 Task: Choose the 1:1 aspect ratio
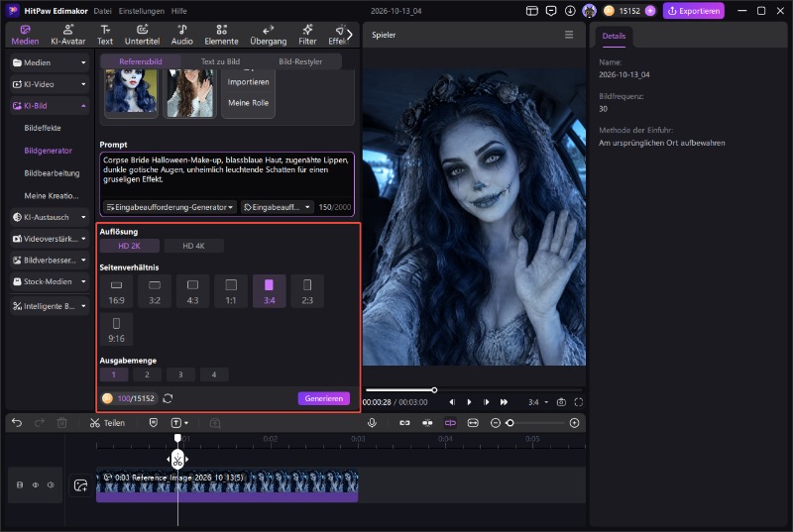coord(231,291)
